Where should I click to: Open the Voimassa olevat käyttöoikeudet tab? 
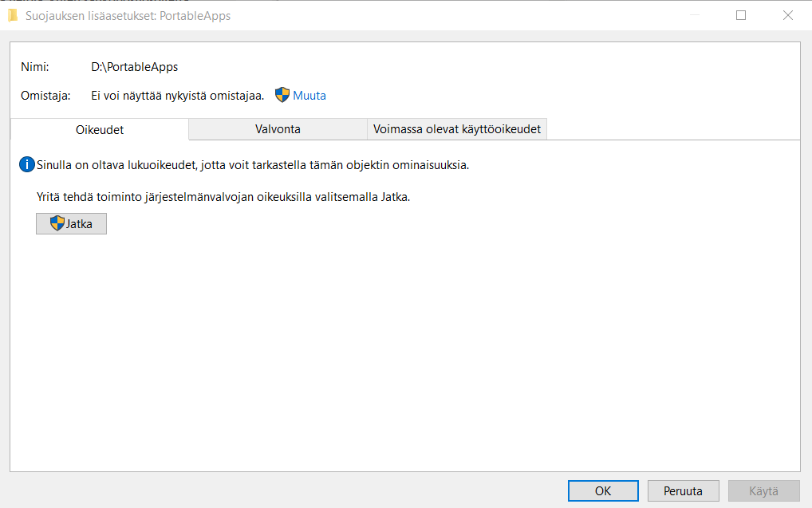pyautogui.click(x=457, y=129)
